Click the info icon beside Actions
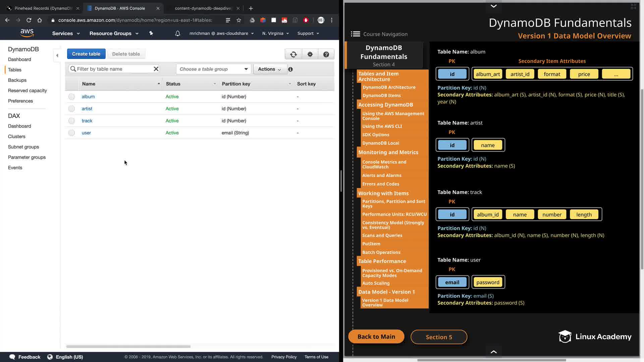The width and height of the screenshot is (644, 362). click(290, 69)
